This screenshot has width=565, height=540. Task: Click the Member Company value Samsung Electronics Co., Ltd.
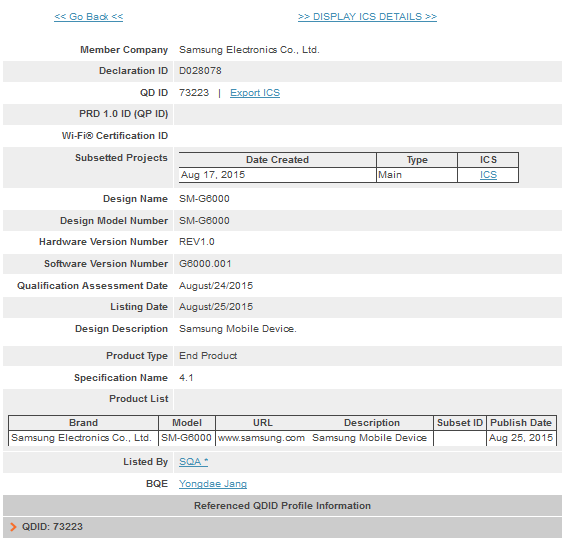(249, 50)
